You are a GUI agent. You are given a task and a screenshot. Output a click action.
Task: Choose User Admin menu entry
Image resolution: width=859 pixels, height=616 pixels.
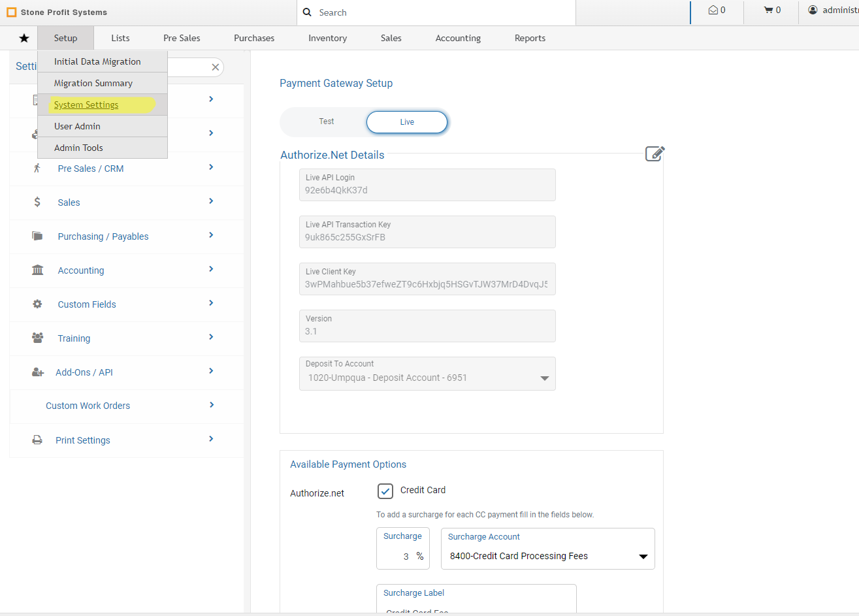point(103,126)
